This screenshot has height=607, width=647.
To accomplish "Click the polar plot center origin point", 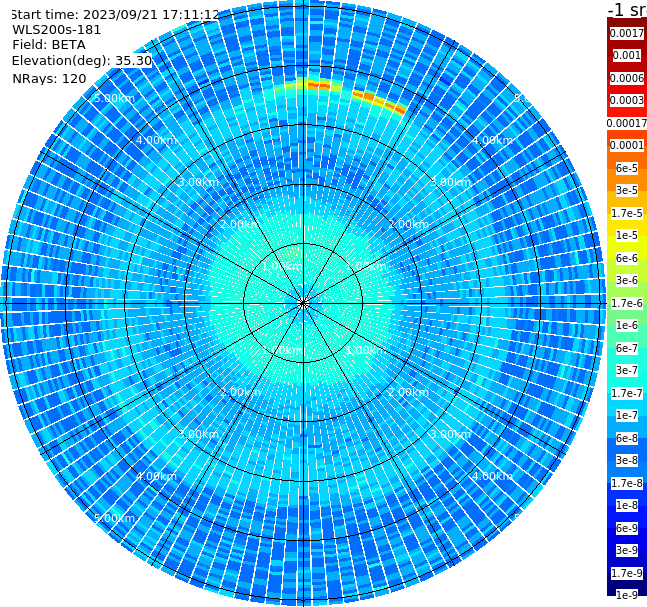I will (x=303, y=303).
